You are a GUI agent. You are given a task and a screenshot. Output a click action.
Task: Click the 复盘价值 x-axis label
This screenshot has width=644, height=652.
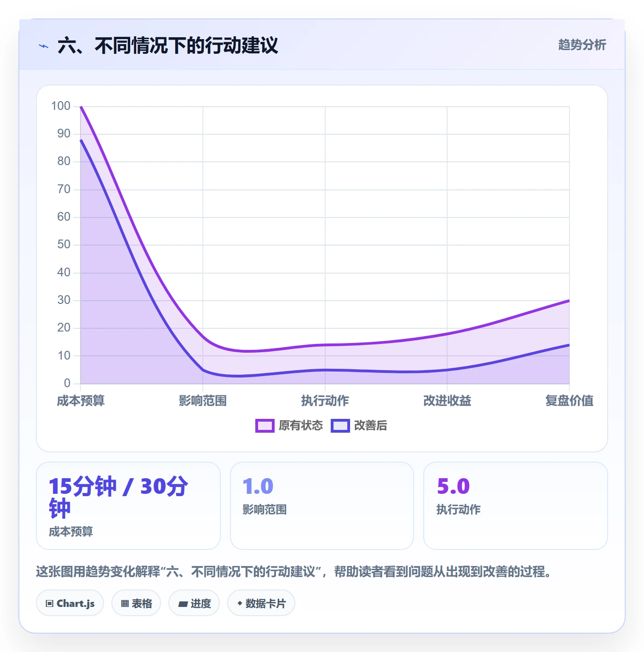coord(569,400)
